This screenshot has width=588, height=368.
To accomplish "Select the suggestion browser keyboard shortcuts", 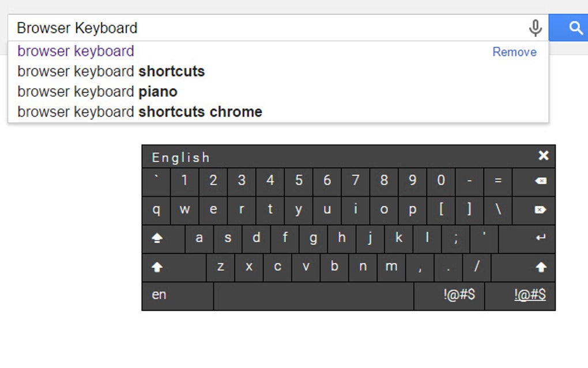I will [x=111, y=71].
